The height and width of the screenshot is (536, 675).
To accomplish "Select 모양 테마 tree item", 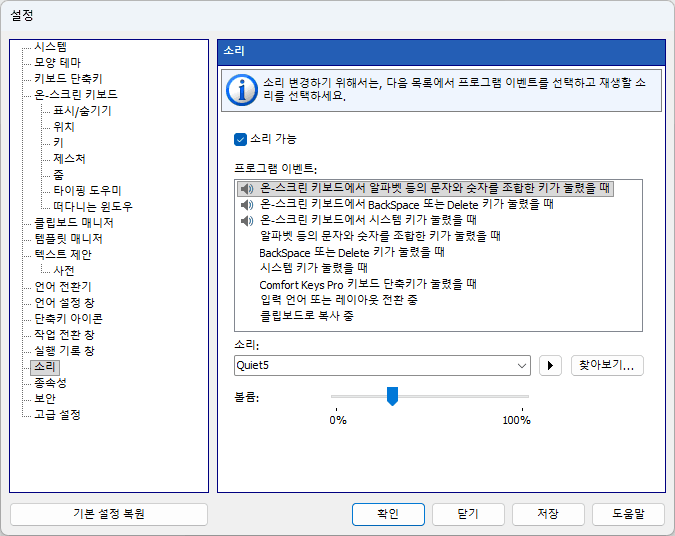I will point(58,62).
